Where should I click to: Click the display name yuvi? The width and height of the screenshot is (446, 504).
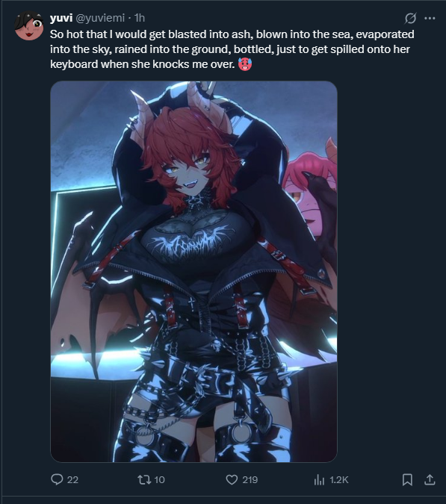pos(61,18)
